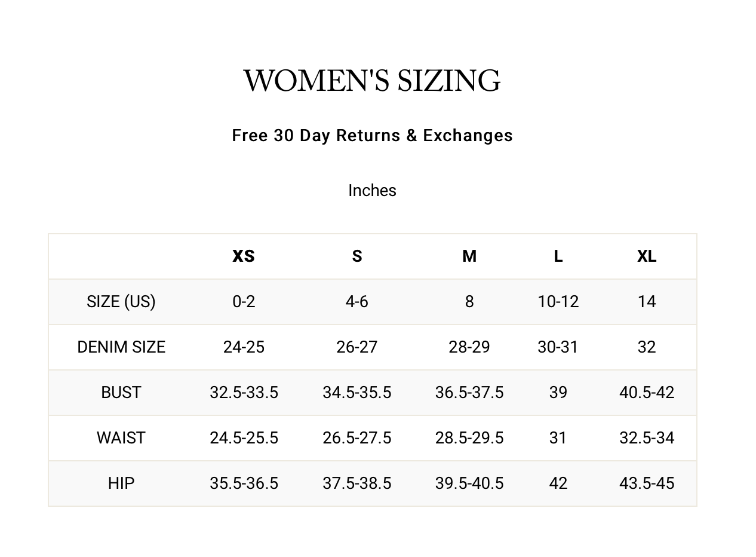Click the L column header
The image size is (756, 557).
(558, 256)
